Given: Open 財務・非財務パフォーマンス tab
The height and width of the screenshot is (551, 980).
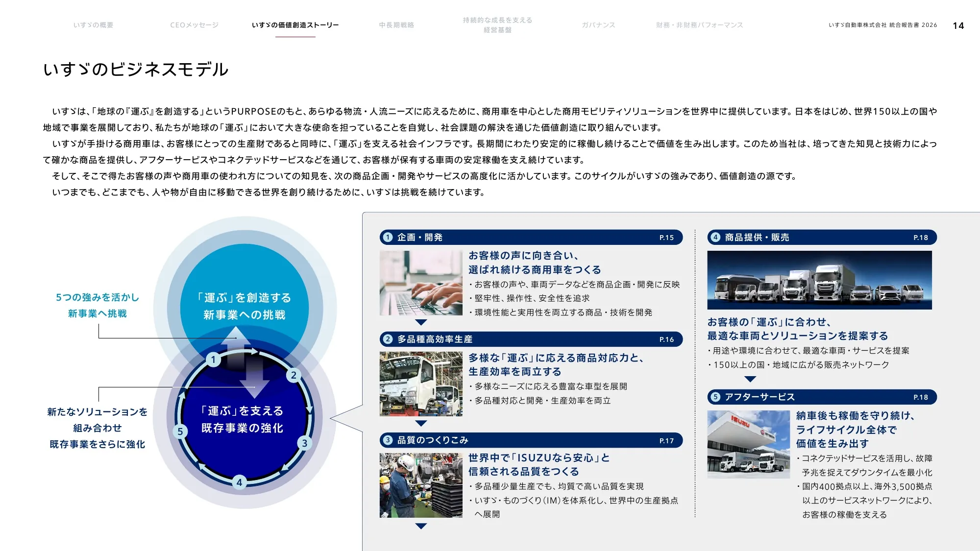Looking at the screenshot, I should pyautogui.click(x=699, y=25).
